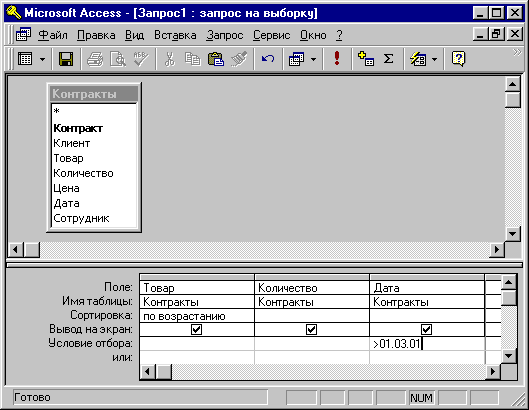The width and height of the screenshot is (529, 410).
Task: Open the Файл menu
Action: point(53,35)
